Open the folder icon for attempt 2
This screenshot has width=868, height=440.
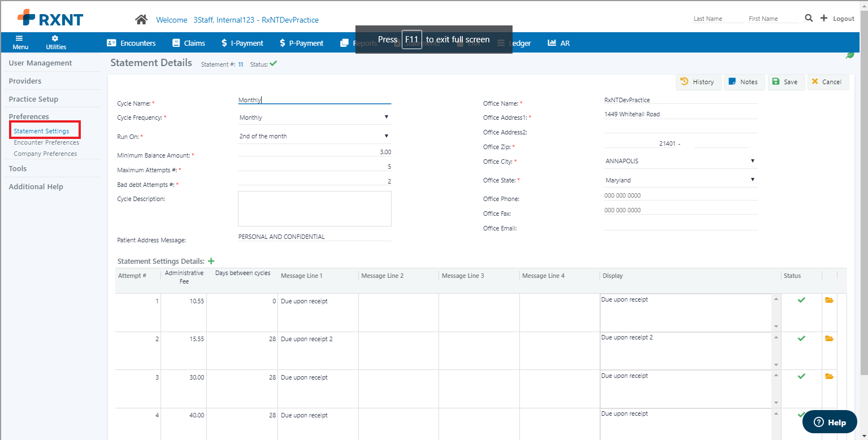829,338
